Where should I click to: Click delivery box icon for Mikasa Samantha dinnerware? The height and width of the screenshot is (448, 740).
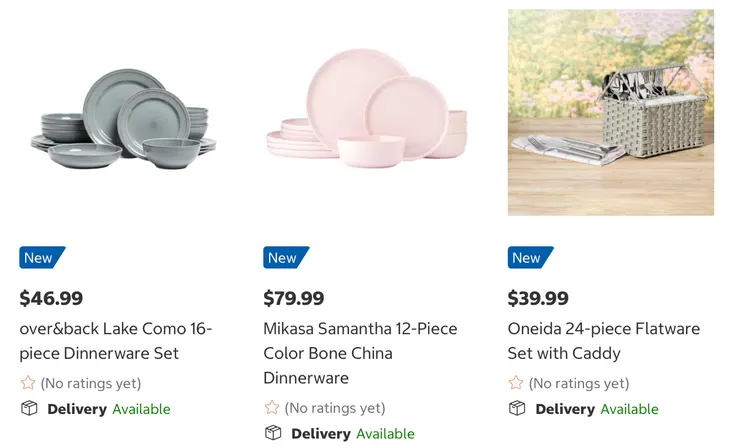(273, 433)
